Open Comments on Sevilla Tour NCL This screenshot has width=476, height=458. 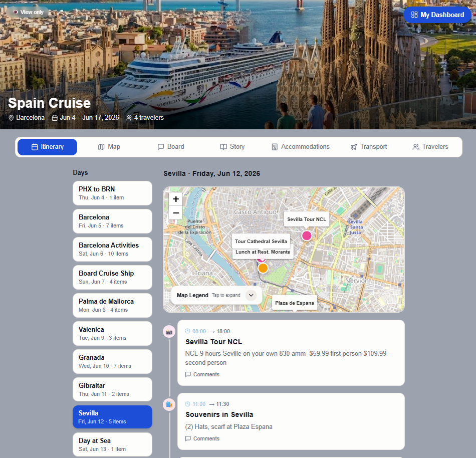click(x=202, y=374)
